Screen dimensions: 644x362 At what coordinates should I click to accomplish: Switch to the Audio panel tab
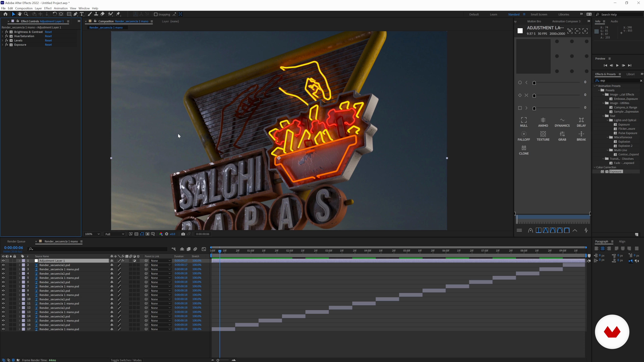[614, 21]
